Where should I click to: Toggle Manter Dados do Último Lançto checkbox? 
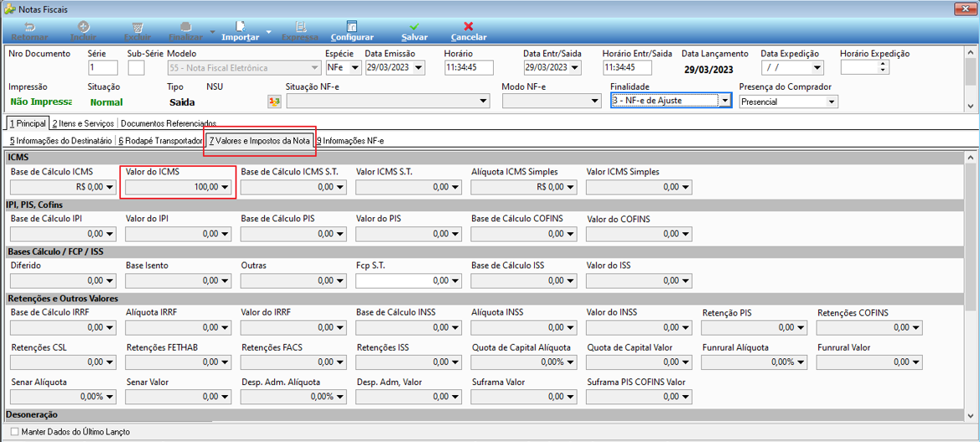[15, 432]
